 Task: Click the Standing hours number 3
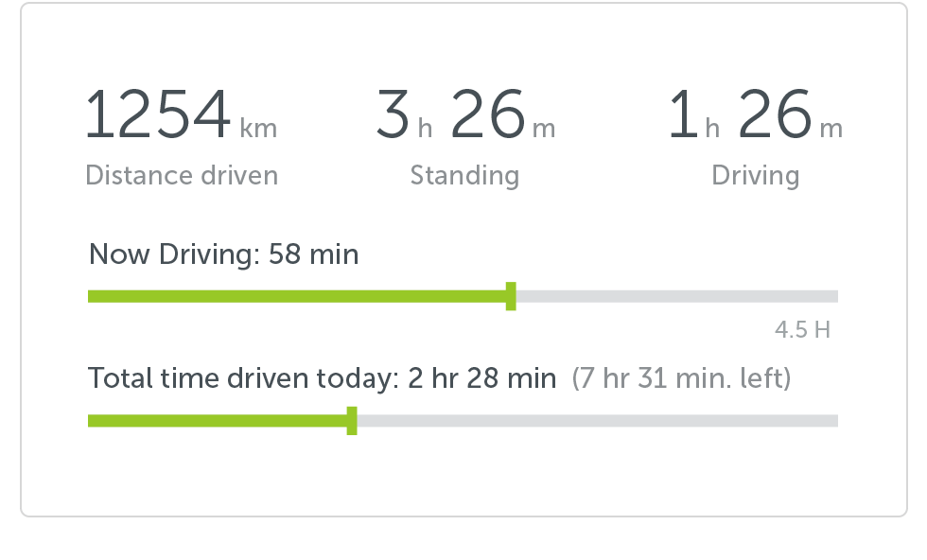(x=392, y=115)
